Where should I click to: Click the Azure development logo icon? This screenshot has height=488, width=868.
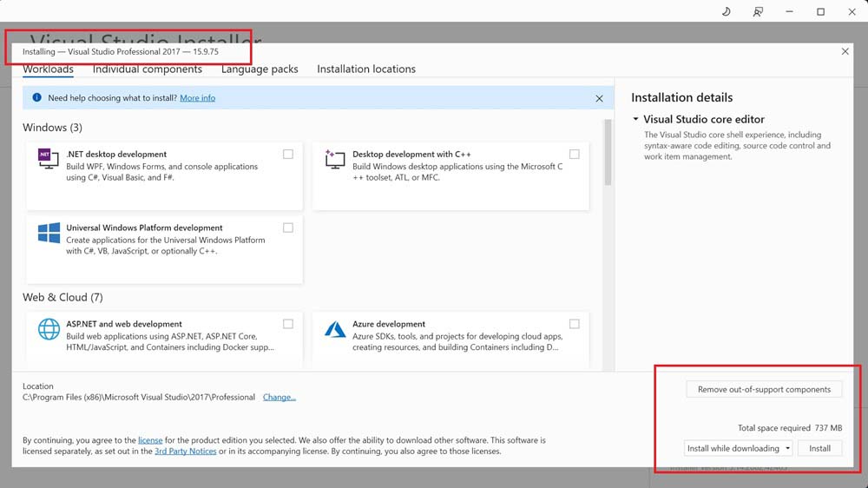tap(335, 329)
